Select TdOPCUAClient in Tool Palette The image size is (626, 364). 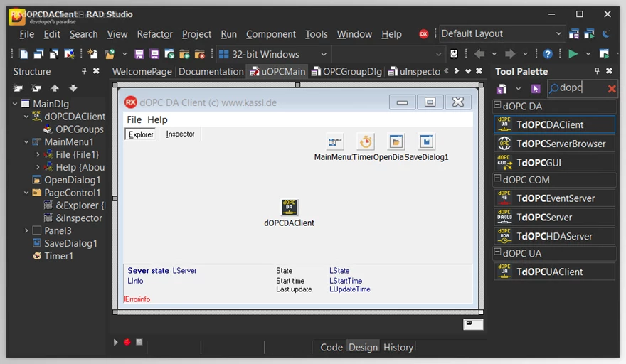click(x=554, y=272)
